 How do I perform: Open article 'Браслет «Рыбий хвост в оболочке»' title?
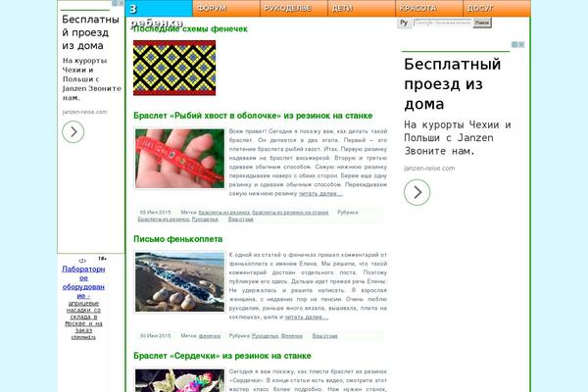[x=253, y=116]
